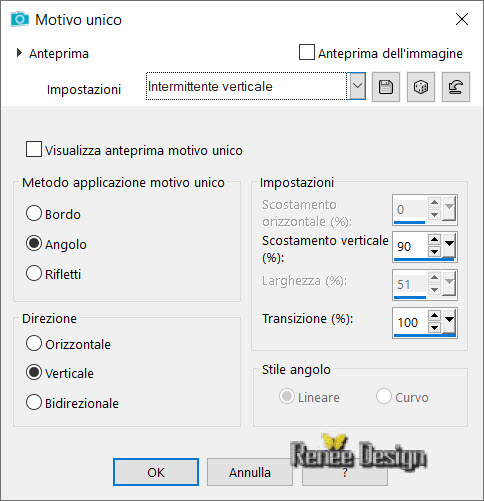Reset settings to default with arrow icon
Image resolution: width=484 pixels, height=501 pixels.
[x=456, y=87]
